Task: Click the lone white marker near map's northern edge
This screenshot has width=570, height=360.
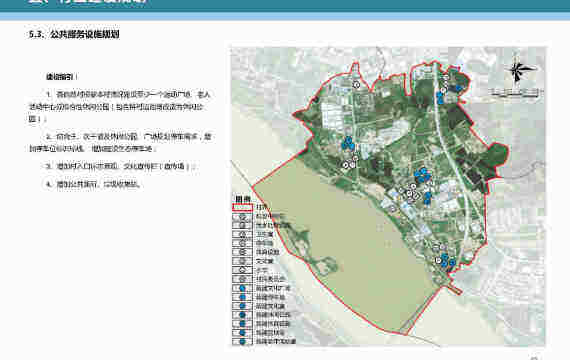Action: click(x=356, y=84)
